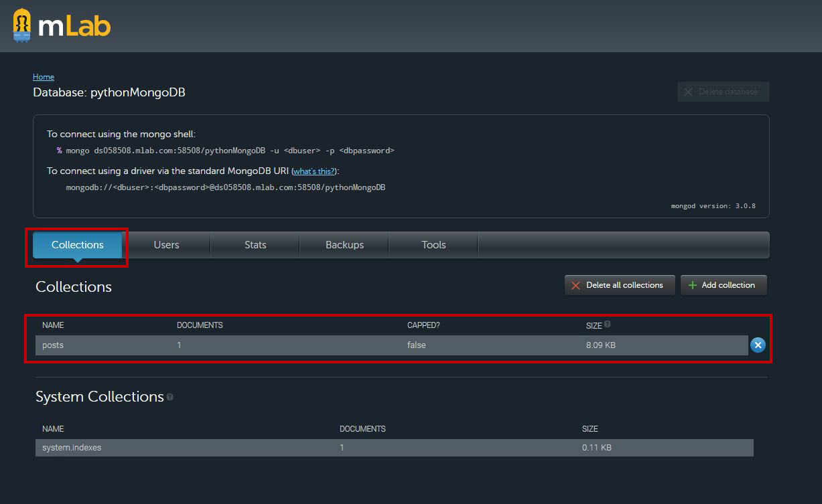This screenshot has height=504, width=822.
Task: Go to the Home breadcrumb link
Action: 44,77
